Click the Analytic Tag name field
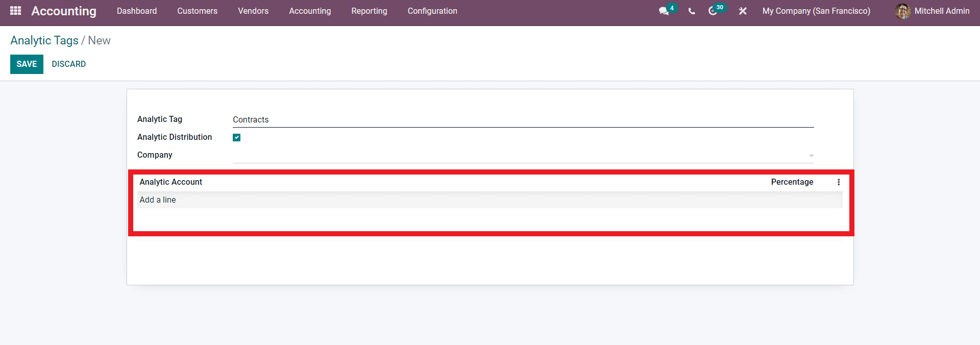Image resolution: width=980 pixels, height=345 pixels. 523,119
